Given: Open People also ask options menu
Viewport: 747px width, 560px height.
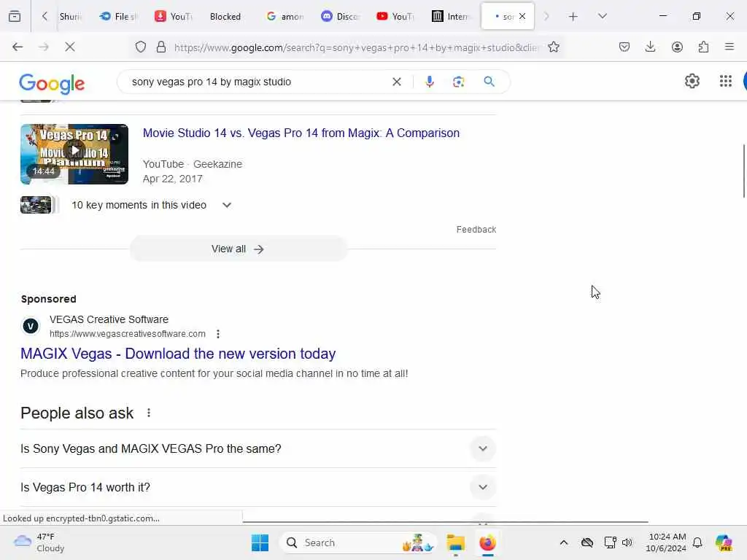Looking at the screenshot, I should [149, 413].
